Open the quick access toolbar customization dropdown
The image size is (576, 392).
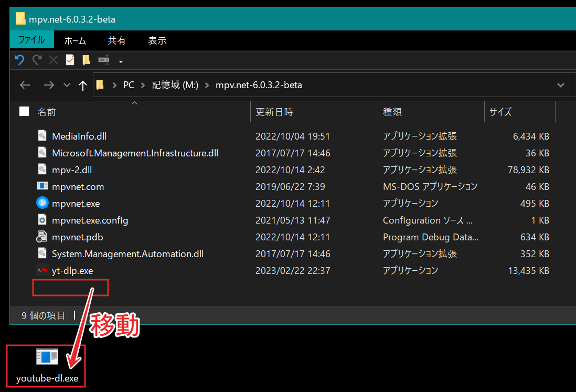click(x=121, y=60)
